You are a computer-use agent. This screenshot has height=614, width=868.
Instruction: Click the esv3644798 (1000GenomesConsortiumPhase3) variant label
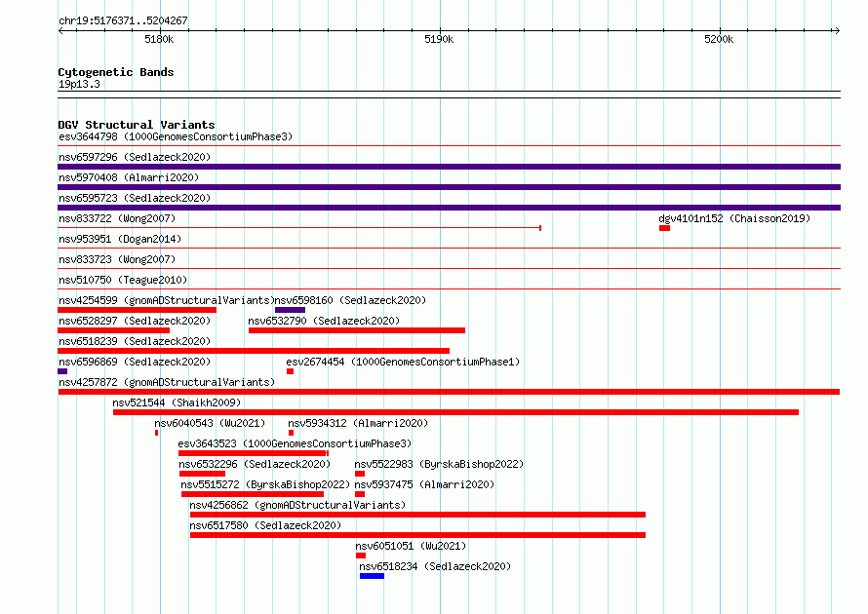coord(176,136)
